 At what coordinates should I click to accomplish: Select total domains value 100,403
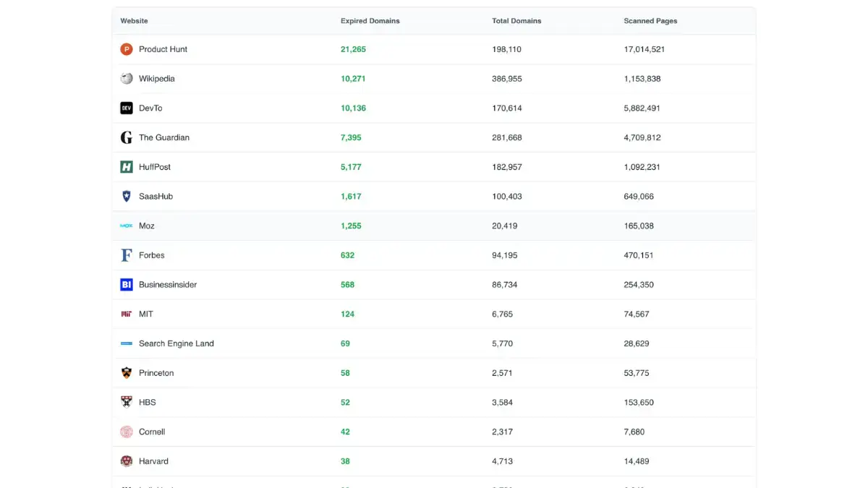(x=507, y=197)
